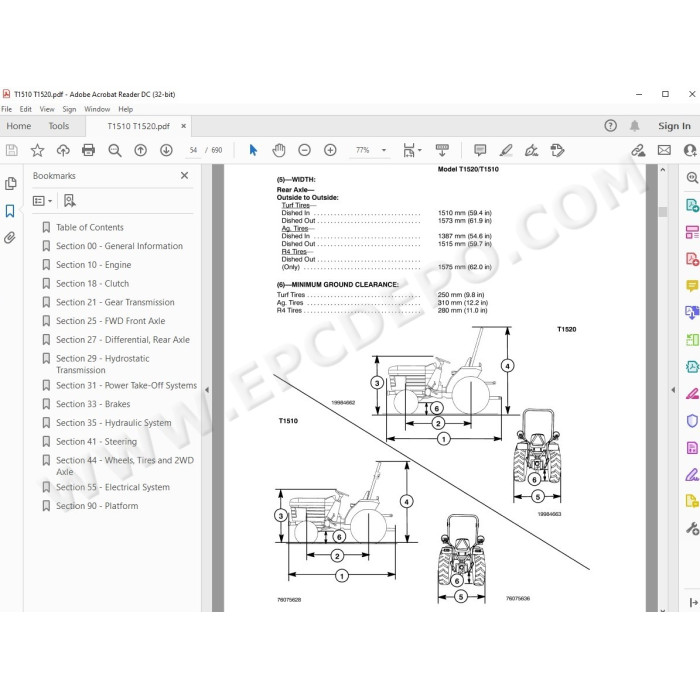Share a link to file icon
Image resolution: width=700 pixels, height=700 pixels.
click(638, 150)
